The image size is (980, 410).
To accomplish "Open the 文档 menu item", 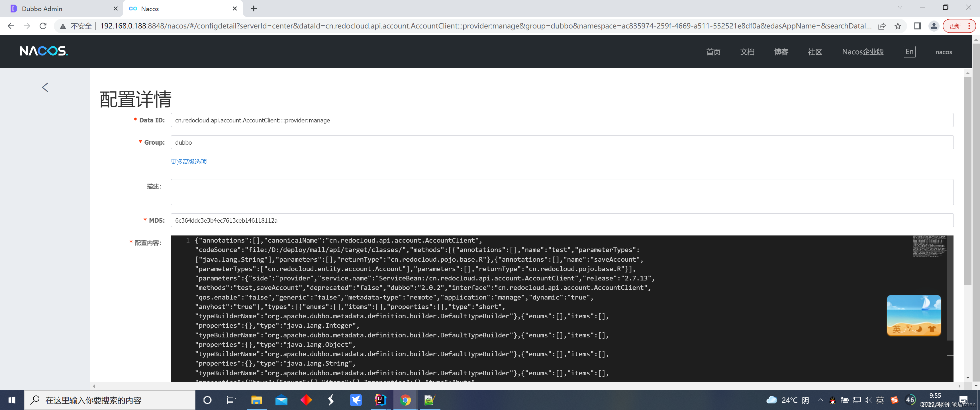I will click(x=747, y=52).
